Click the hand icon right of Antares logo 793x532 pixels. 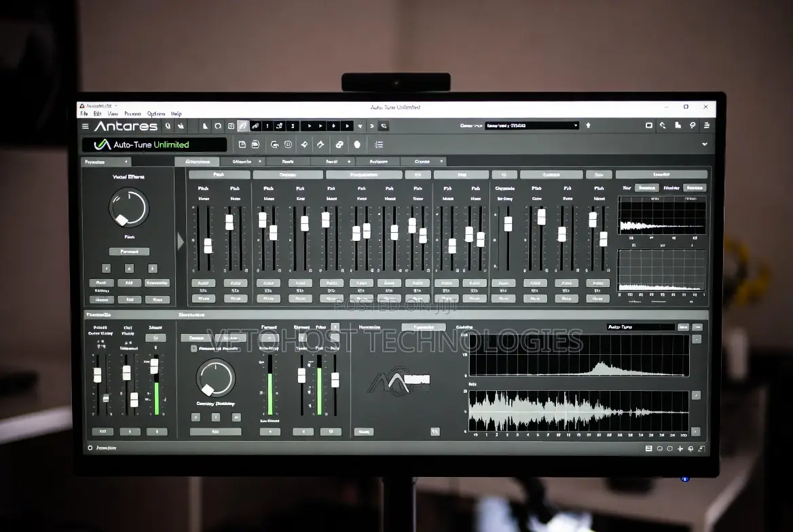pos(181,126)
